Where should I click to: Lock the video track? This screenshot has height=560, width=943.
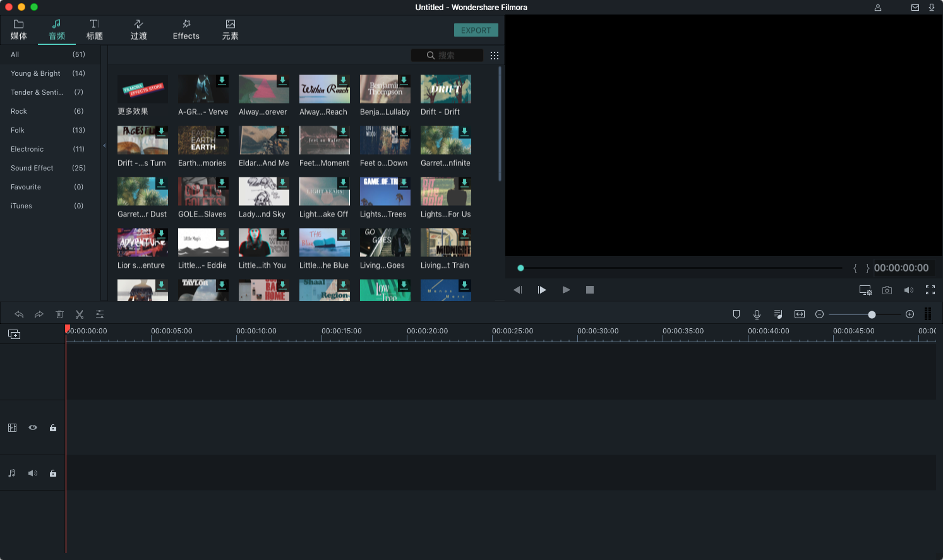click(53, 427)
